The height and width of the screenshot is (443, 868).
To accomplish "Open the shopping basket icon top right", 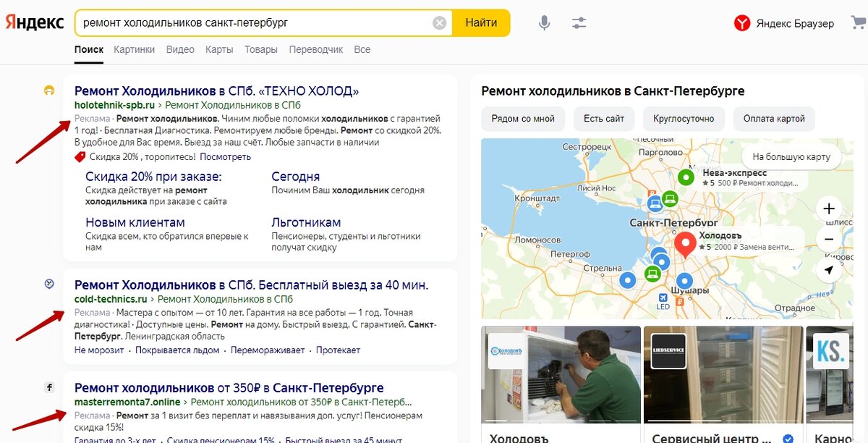I will click(x=857, y=22).
